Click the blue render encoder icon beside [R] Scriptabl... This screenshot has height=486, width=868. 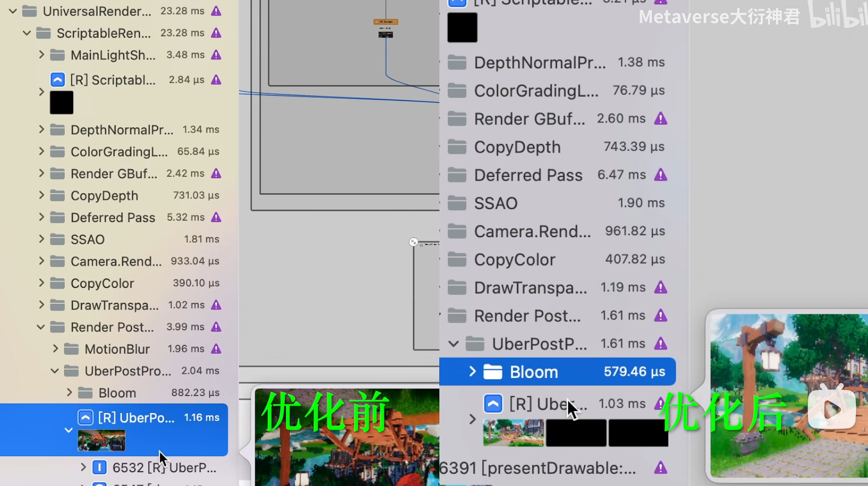click(x=57, y=80)
